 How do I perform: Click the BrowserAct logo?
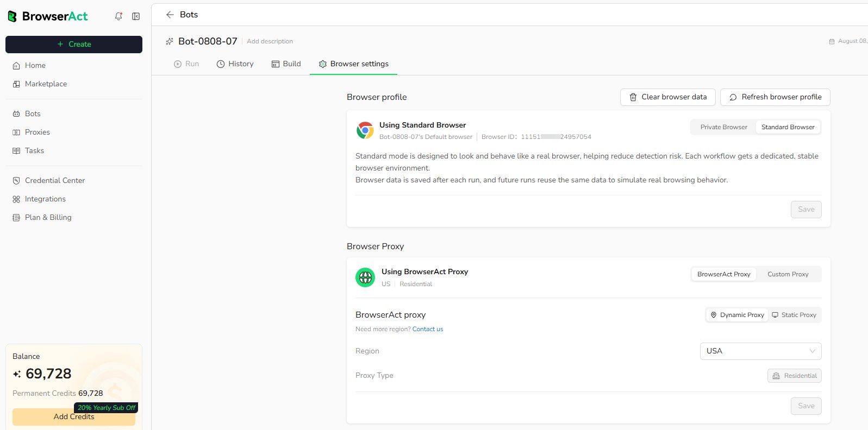[48, 16]
